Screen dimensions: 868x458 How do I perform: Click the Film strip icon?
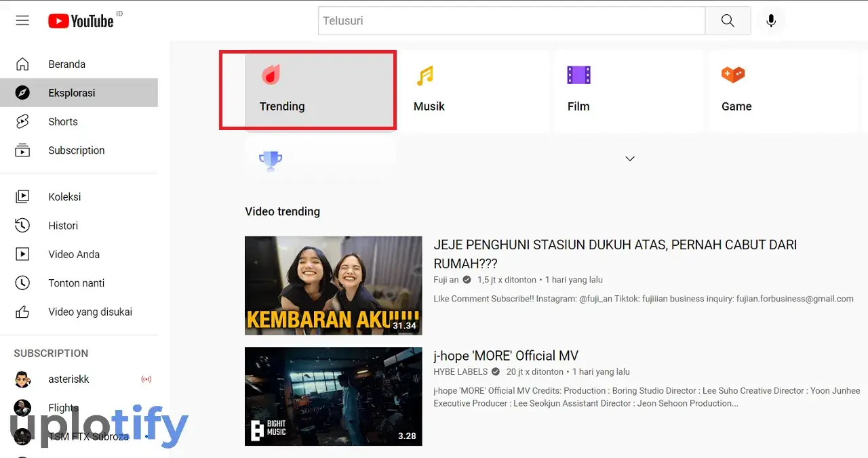click(x=579, y=75)
